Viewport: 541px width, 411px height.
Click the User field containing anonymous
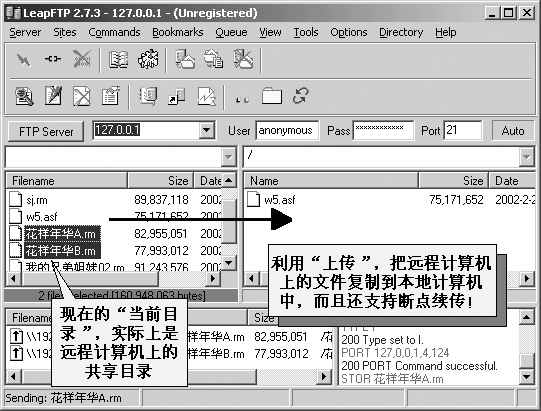pyautogui.click(x=287, y=130)
